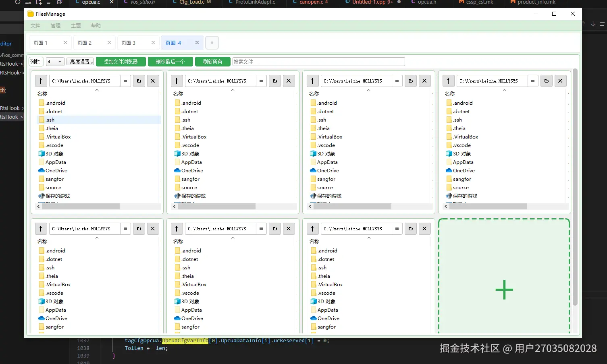Click path field in fourth top-row panel

[493, 81]
